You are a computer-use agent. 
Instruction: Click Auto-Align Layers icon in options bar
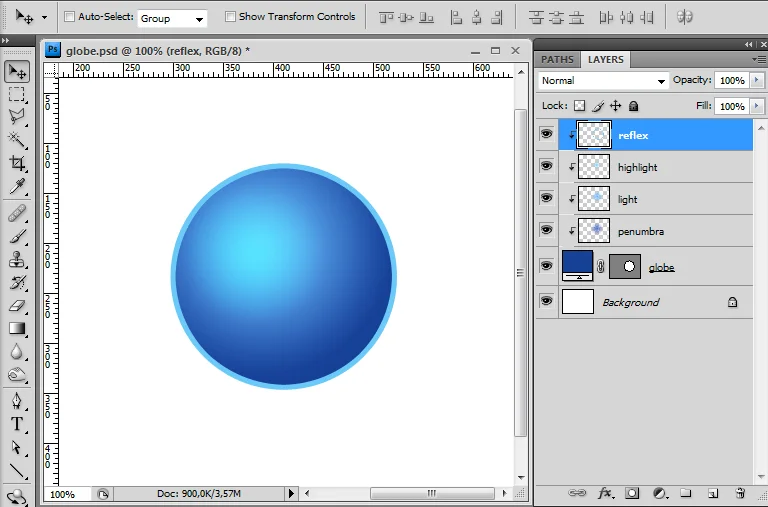pos(685,17)
